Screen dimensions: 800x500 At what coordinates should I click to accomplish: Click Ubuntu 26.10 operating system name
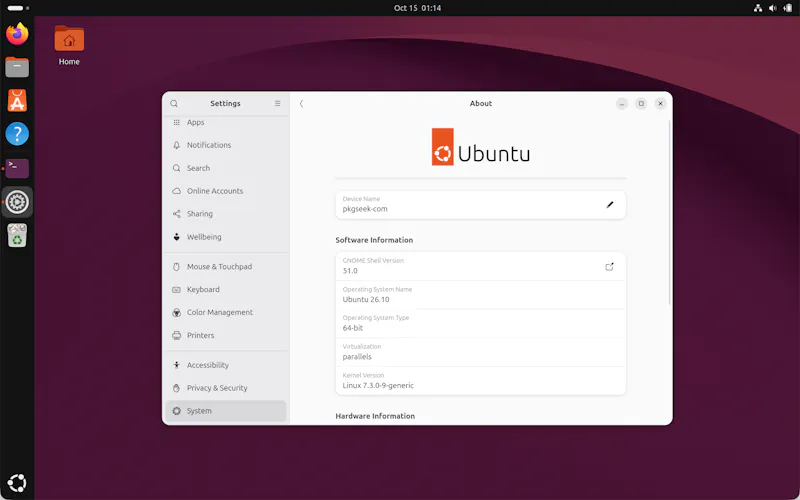coord(366,299)
